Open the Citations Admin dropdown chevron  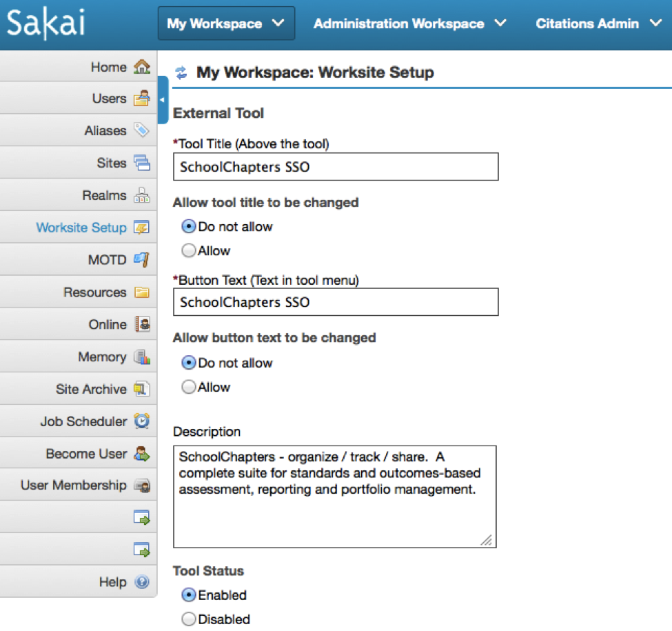pyautogui.click(x=655, y=23)
